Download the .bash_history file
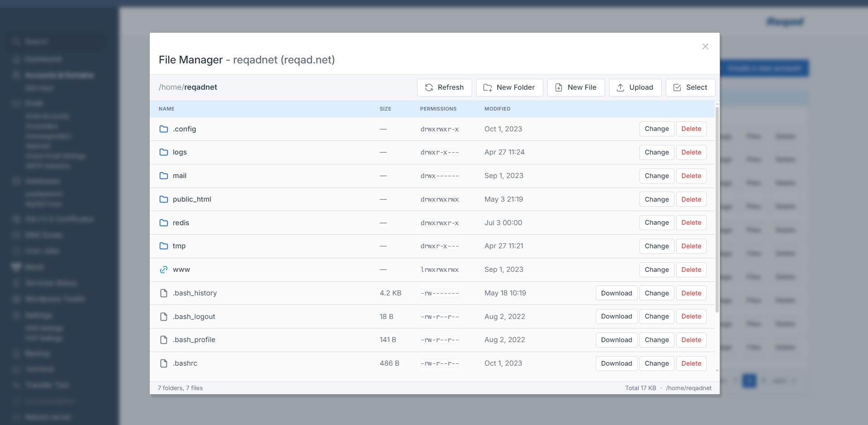The height and width of the screenshot is (425, 868). point(617,293)
